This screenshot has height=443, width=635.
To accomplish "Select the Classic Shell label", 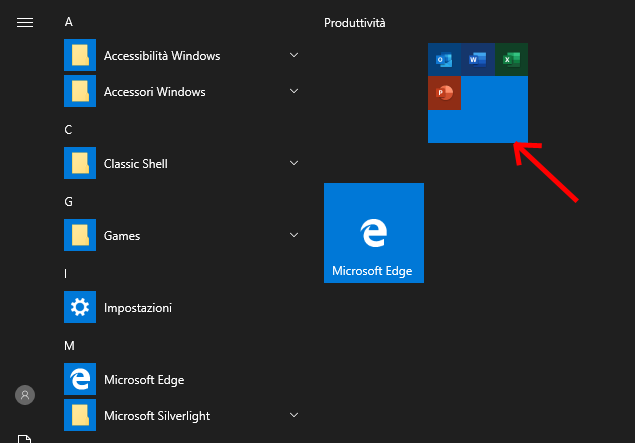I will 136,164.
